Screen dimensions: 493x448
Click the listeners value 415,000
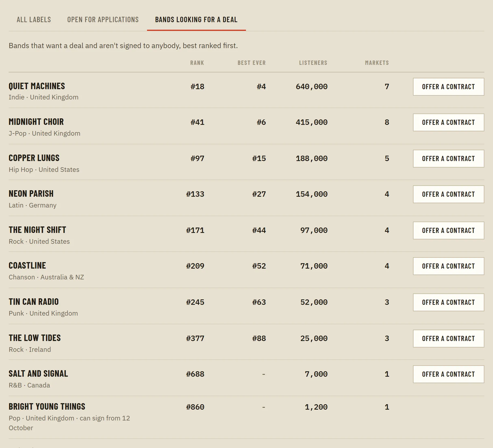(x=312, y=122)
